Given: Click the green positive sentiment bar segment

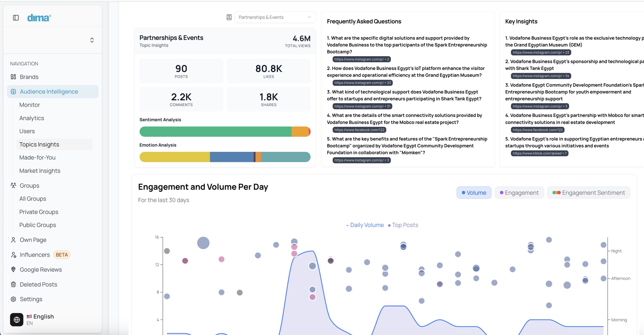Looking at the screenshot, I should [x=215, y=132].
